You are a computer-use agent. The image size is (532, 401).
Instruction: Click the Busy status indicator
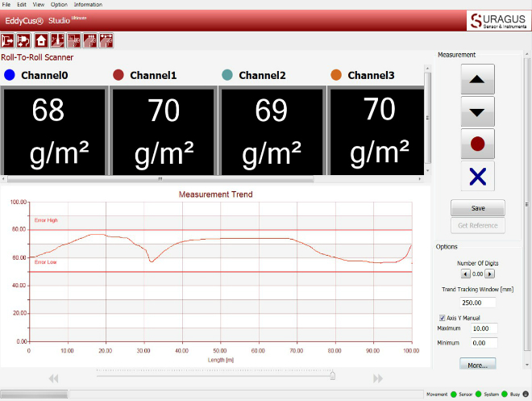(x=526, y=395)
